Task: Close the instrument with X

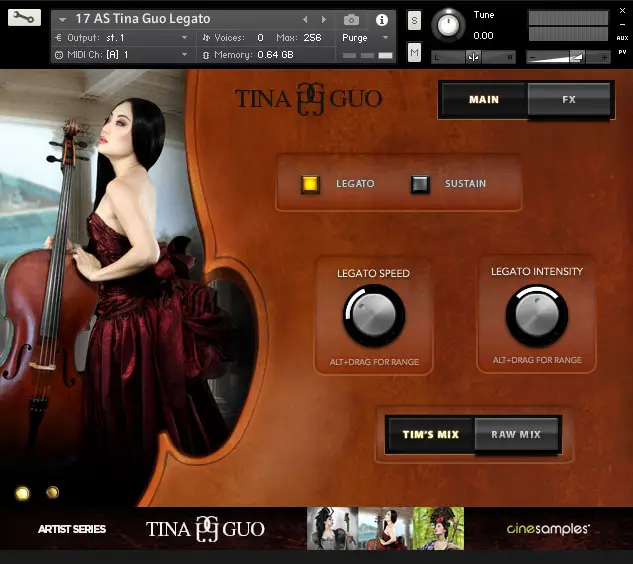Action: pos(623,11)
